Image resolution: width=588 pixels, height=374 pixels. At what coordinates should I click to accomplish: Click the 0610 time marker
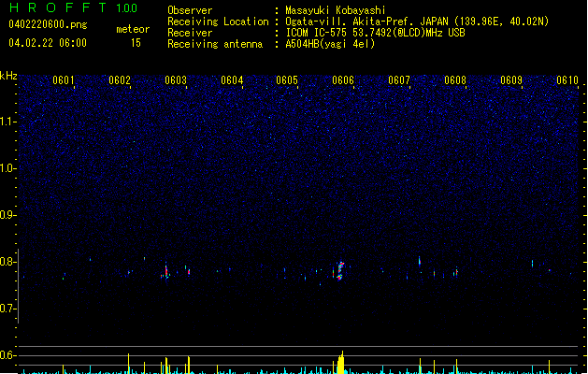(567, 80)
